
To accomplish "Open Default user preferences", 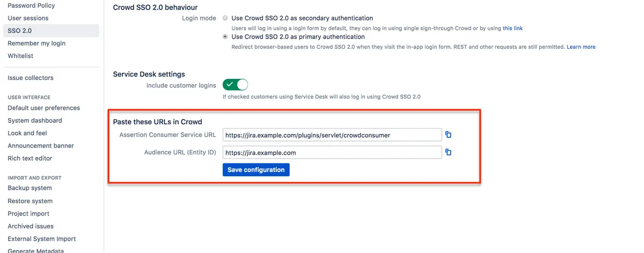I will (43, 108).
